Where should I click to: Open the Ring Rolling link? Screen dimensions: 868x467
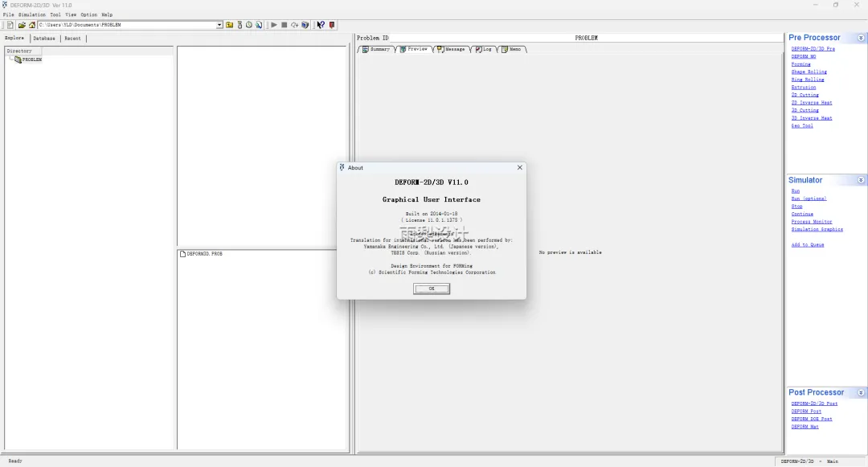(807, 80)
